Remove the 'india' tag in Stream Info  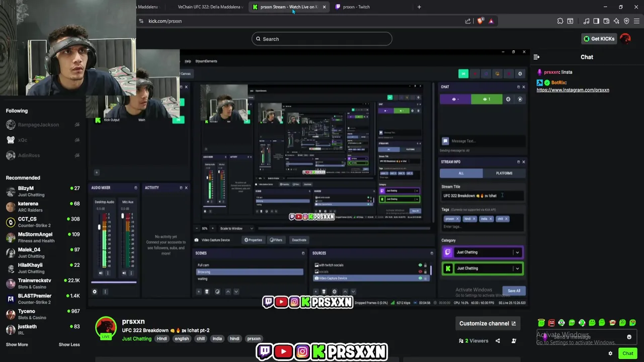tap(490, 219)
